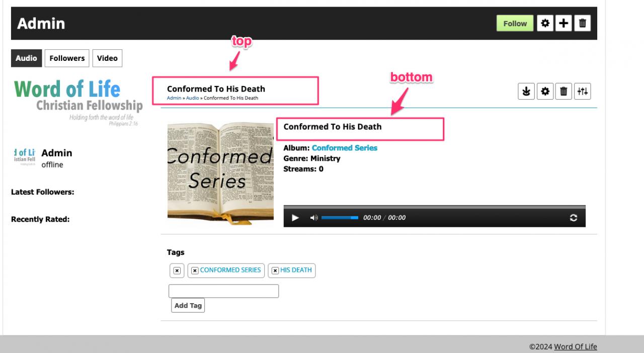The height and width of the screenshot is (353, 644).
Task: Remove the HIS DEATH tag
Action: point(275,271)
